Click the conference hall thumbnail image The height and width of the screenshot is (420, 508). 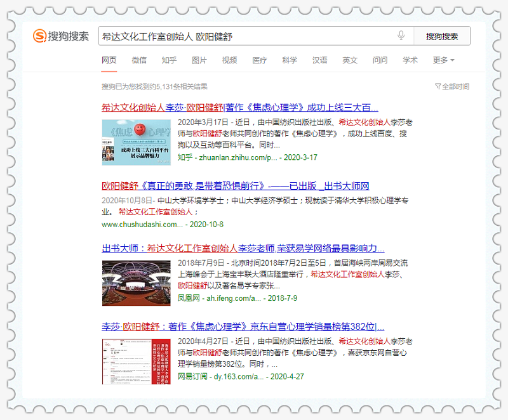[x=136, y=282]
